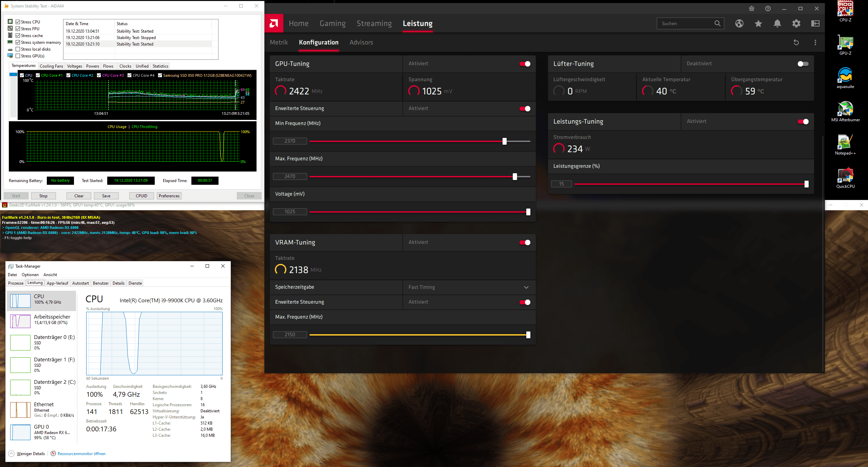Click the Stop button in AIDA64
Screen dimensions: 868x467
point(43,196)
